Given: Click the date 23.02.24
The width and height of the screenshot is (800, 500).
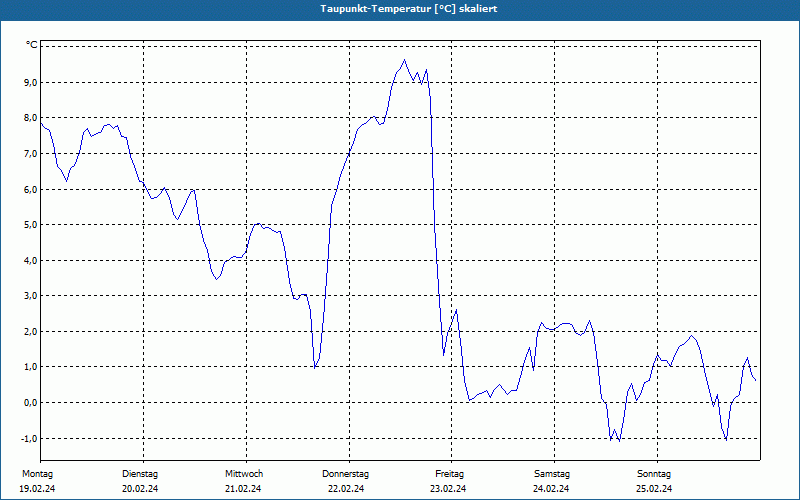Looking at the screenshot, I should [448, 489].
